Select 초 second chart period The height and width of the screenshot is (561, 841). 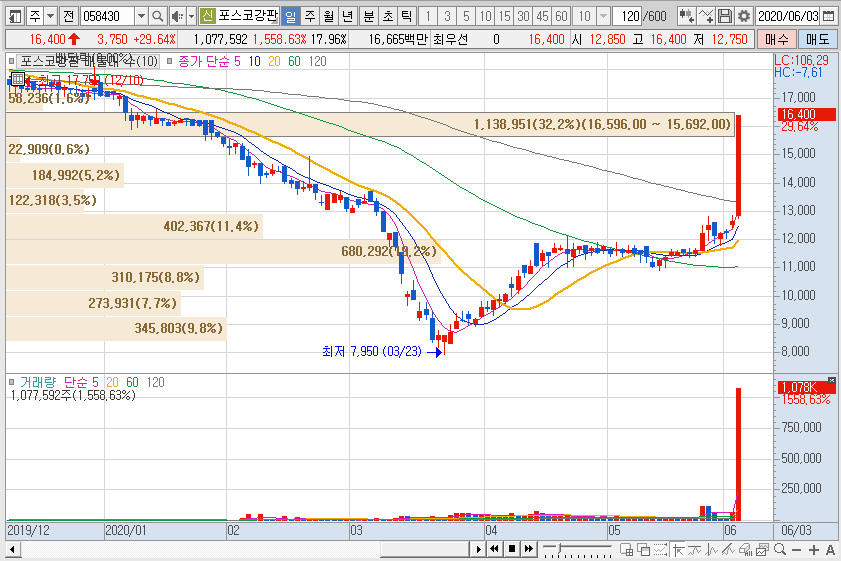388,16
